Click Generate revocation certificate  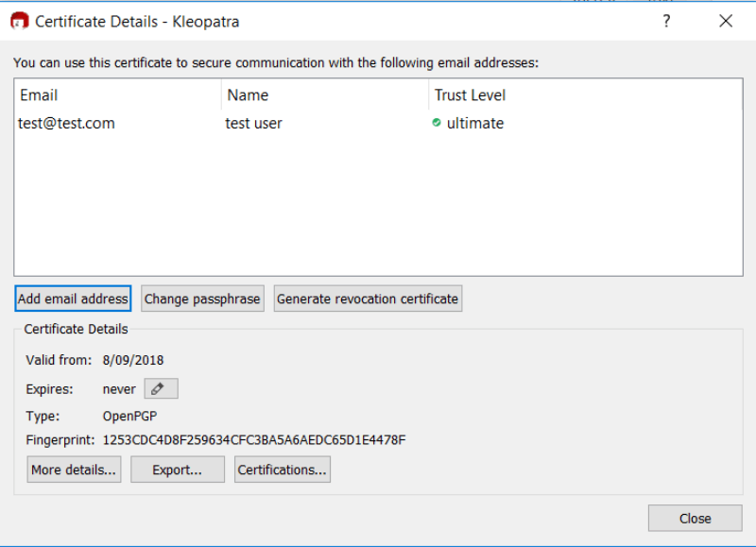(368, 298)
